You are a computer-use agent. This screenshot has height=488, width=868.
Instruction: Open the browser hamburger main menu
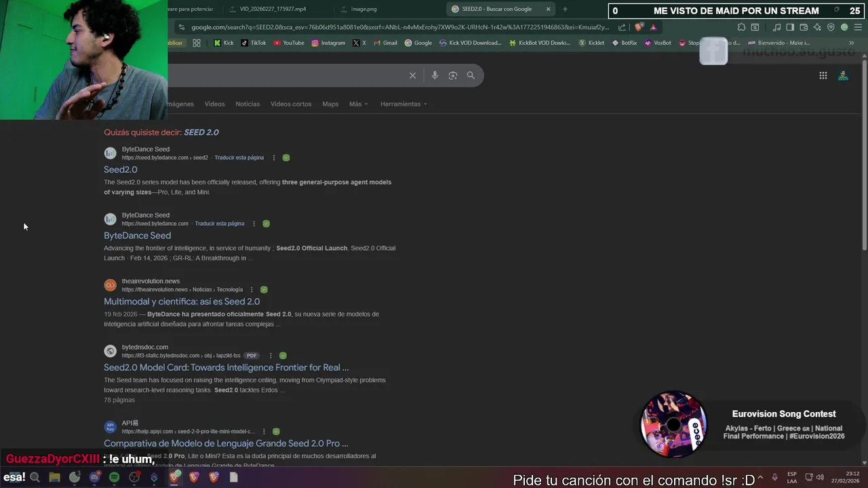pos(858,27)
